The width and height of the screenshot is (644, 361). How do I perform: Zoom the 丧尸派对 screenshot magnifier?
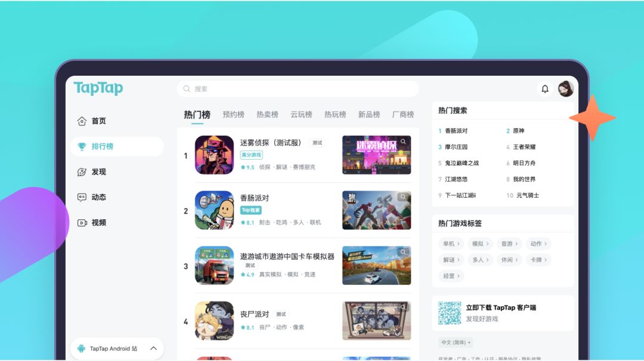(403, 307)
